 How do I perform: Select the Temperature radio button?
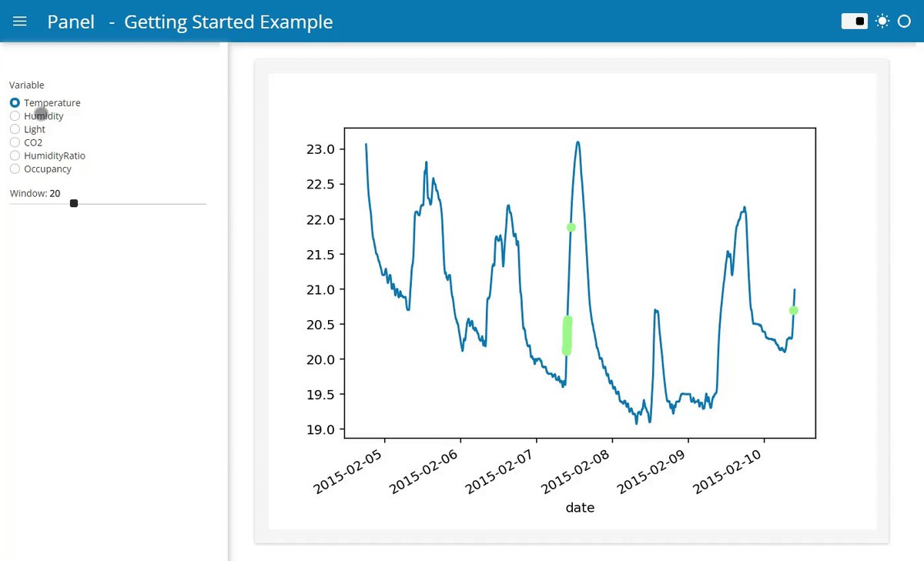click(15, 102)
